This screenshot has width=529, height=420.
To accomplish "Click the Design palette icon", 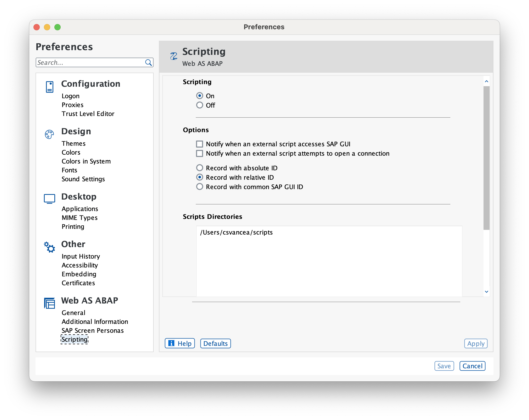I will [x=49, y=135].
